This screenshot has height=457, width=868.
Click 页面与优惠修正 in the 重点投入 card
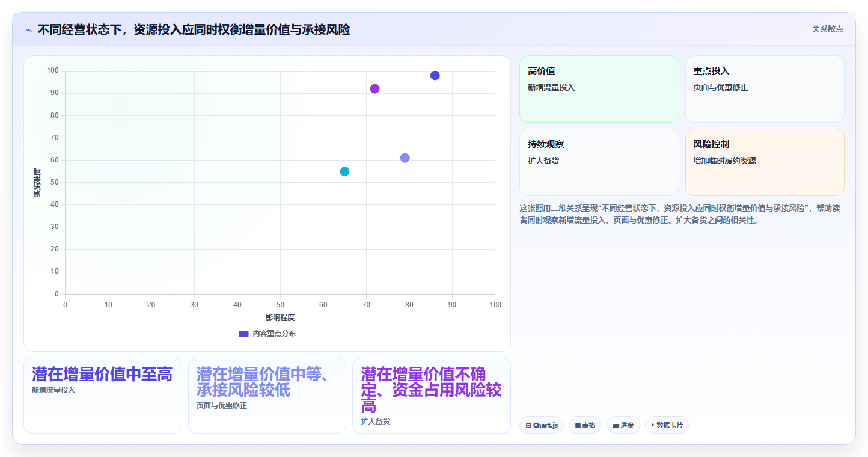tap(721, 88)
